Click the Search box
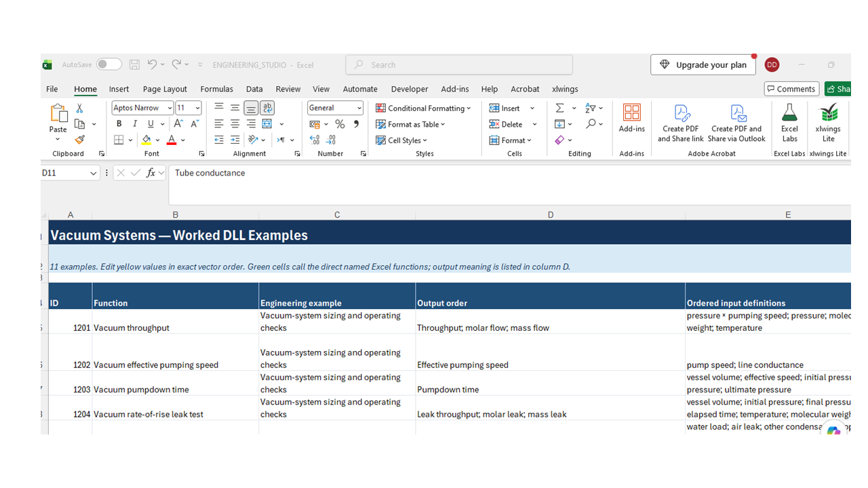The width and height of the screenshot is (868, 488). pos(459,64)
